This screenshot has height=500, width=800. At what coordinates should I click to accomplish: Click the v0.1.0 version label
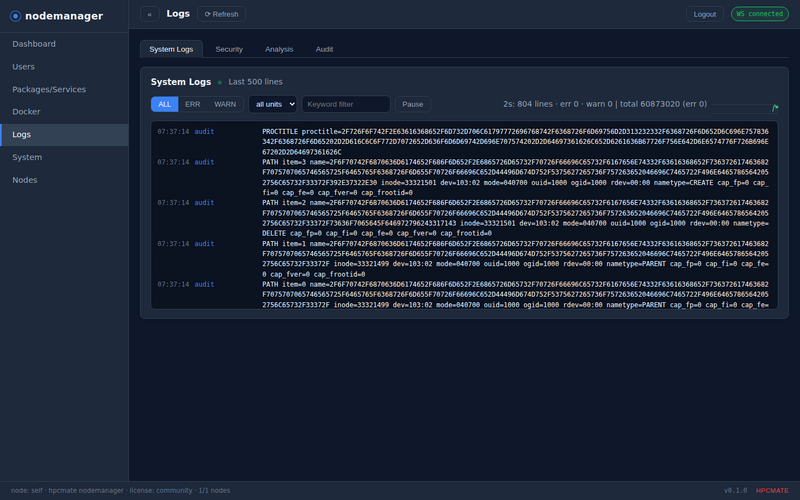click(x=735, y=490)
